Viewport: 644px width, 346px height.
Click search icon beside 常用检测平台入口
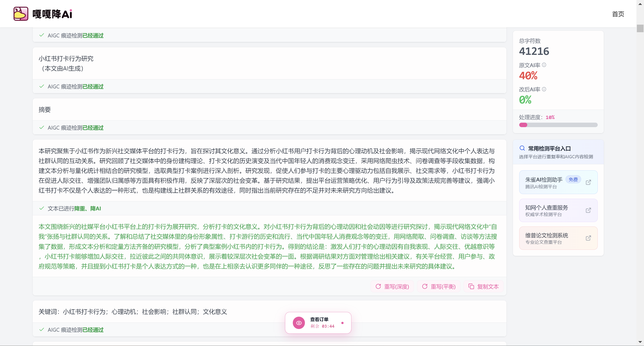(x=522, y=148)
